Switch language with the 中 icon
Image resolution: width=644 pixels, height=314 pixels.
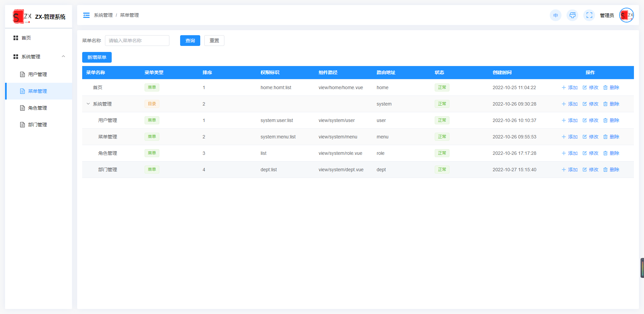click(x=555, y=15)
